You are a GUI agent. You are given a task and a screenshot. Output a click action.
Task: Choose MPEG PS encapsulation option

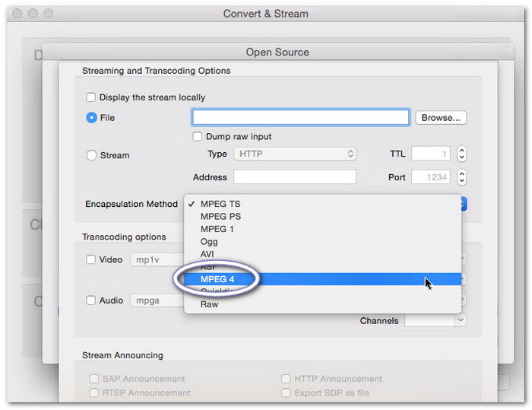click(322, 216)
